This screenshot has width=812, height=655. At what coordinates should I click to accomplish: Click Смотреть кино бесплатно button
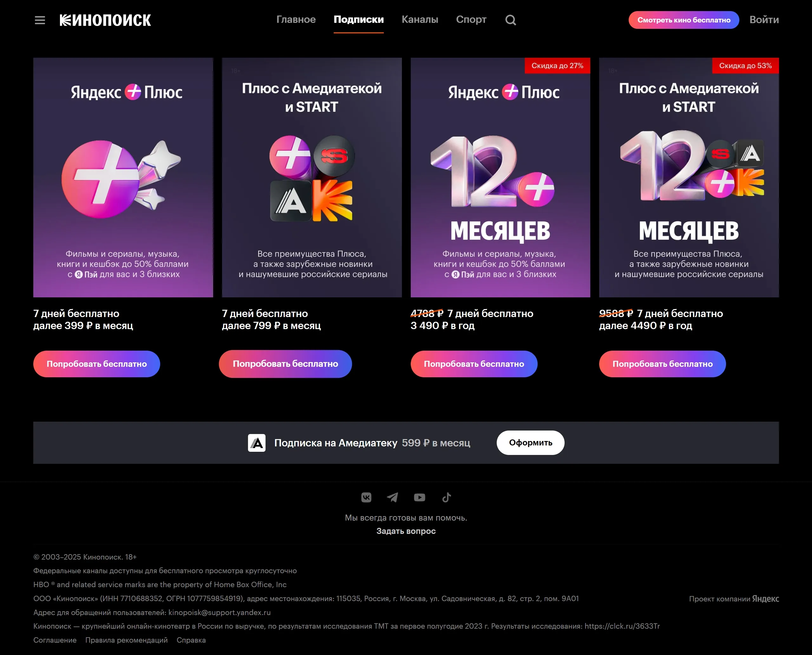[684, 20]
